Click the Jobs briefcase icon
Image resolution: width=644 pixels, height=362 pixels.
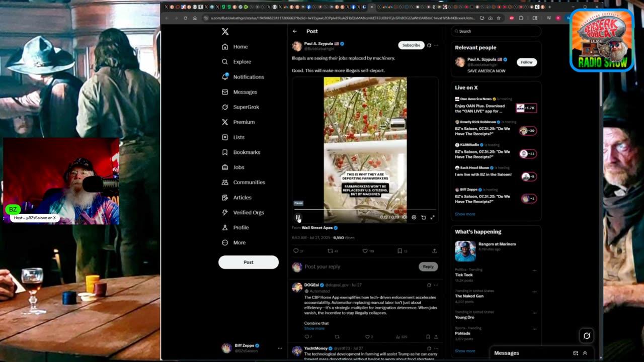click(225, 167)
